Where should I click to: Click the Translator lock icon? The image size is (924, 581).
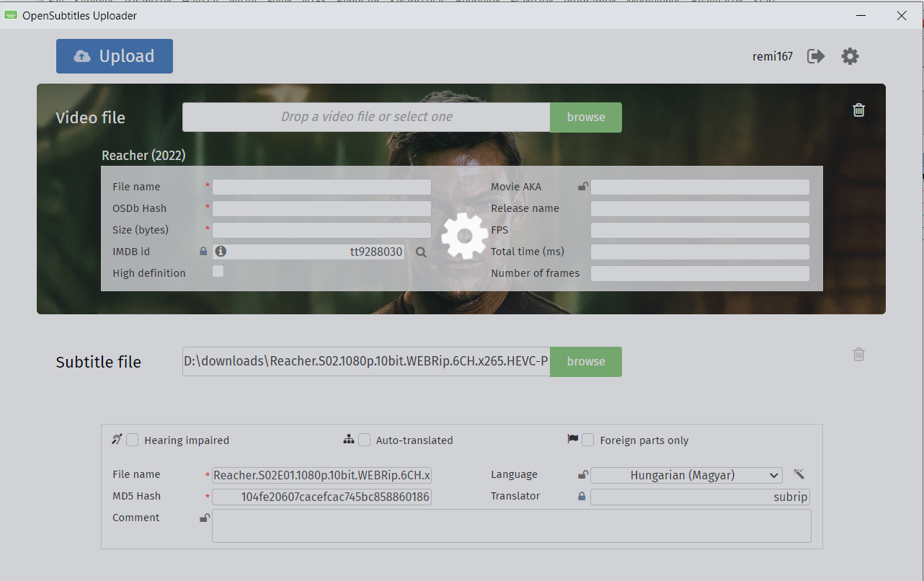(x=582, y=496)
